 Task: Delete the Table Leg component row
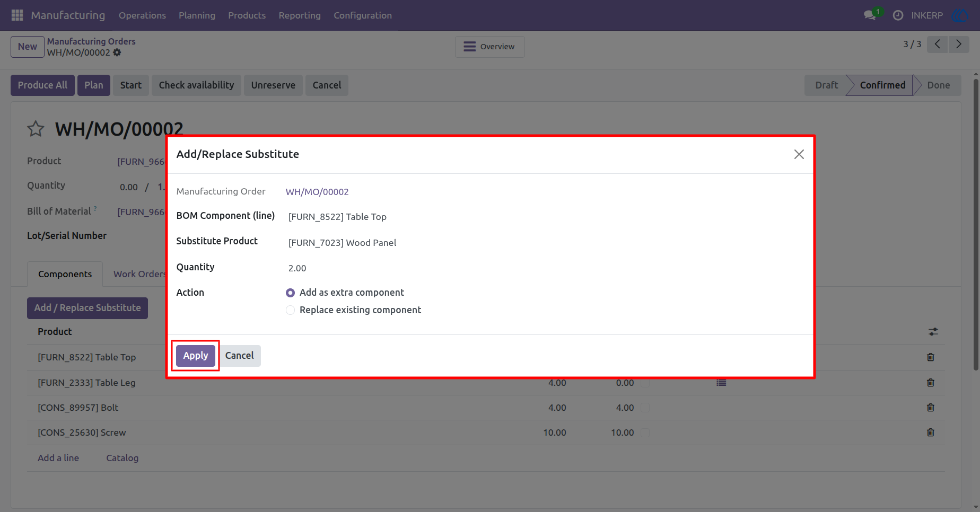(931, 383)
